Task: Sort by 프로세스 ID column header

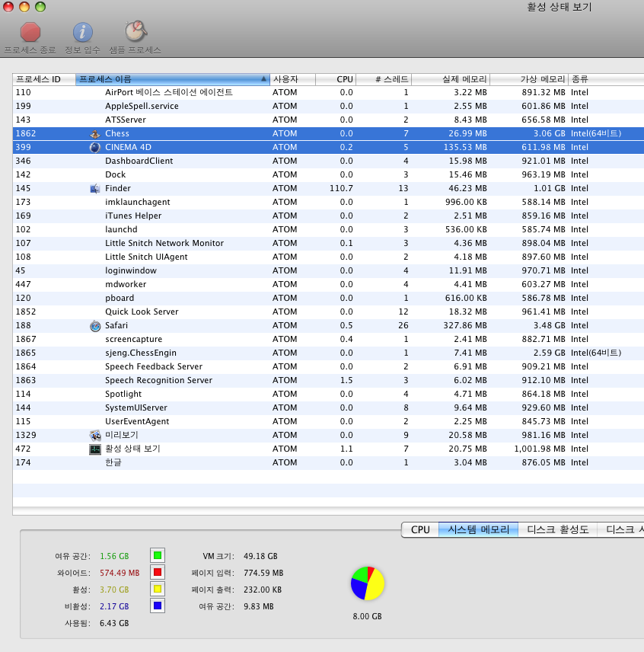Action: click(44, 79)
